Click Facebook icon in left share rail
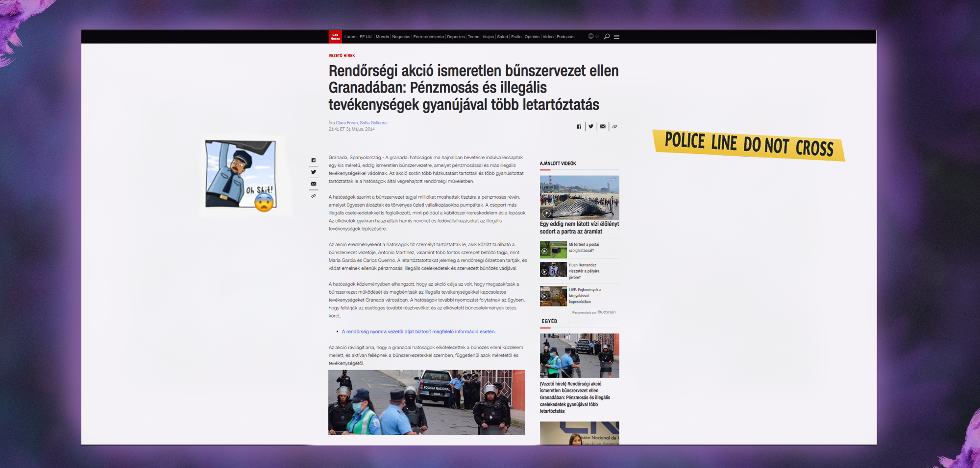Viewport: 980px width, 468px height. tap(314, 161)
